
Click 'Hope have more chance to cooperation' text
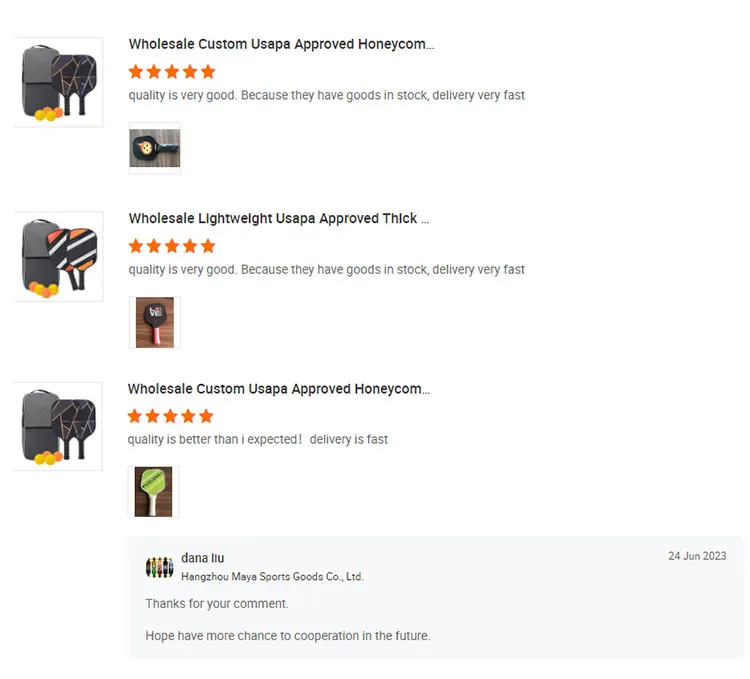point(287,636)
